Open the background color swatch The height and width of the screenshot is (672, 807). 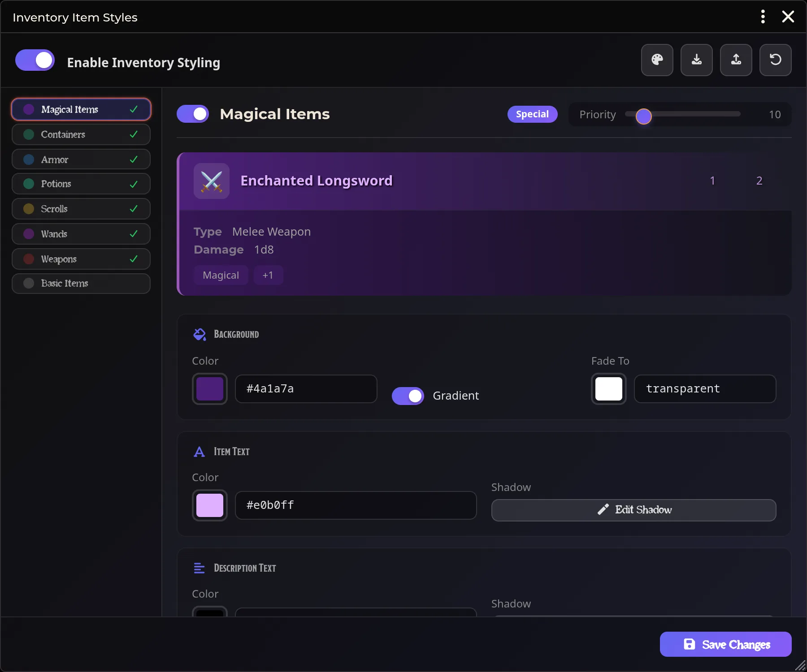coord(210,389)
